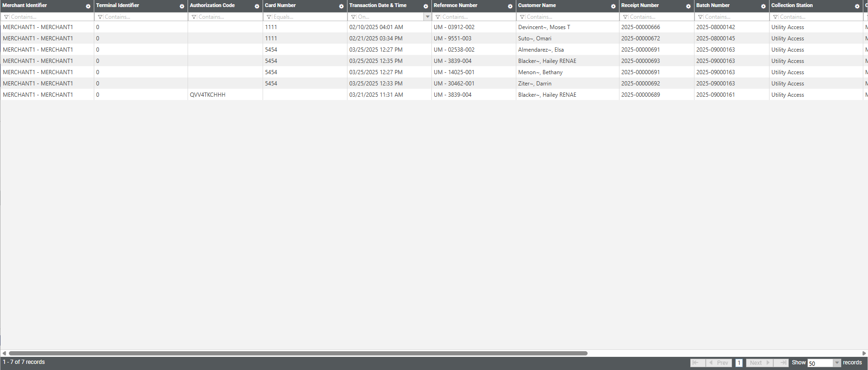Go to last page button
This screenshot has height=370, width=868.
(781, 363)
